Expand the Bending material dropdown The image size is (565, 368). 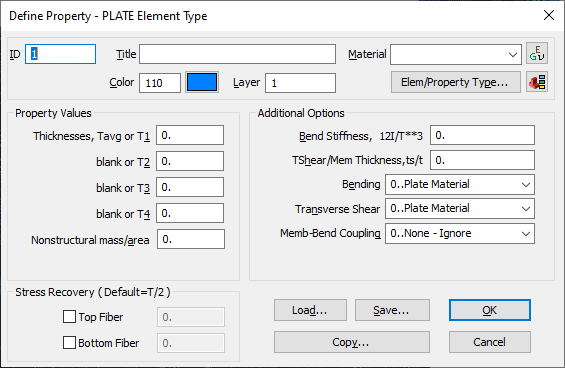pyautogui.click(x=460, y=185)
